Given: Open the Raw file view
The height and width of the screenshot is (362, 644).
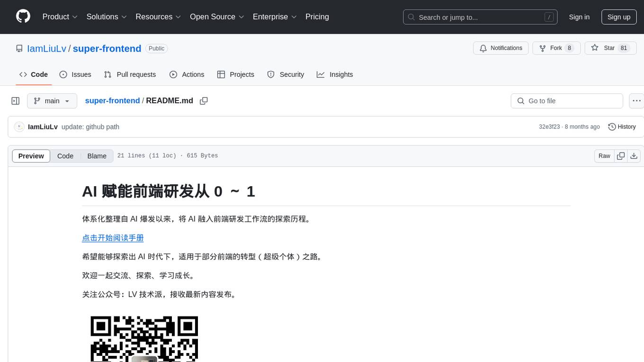Looking at the screenshot, I should pos(604,156).
